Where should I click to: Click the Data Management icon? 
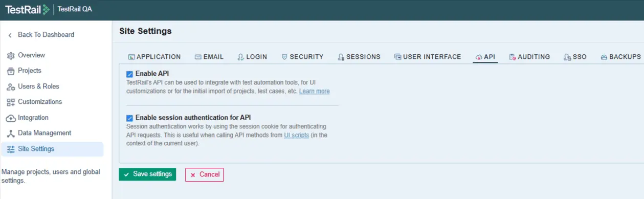pyautogui.click(x=11, y=133)
